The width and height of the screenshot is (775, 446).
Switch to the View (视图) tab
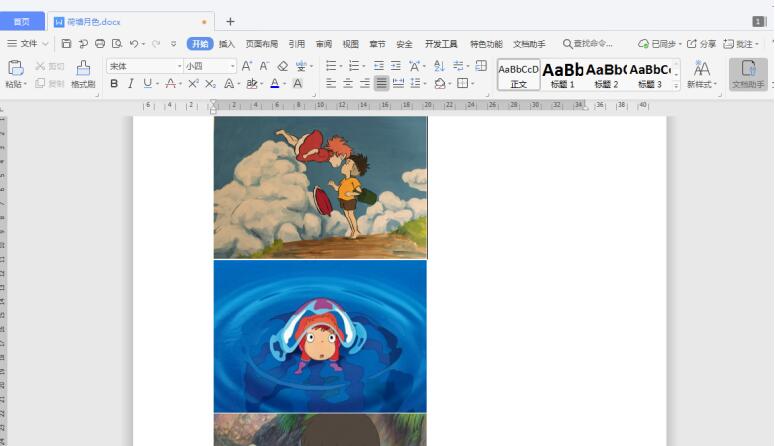[x=350, y=44]
